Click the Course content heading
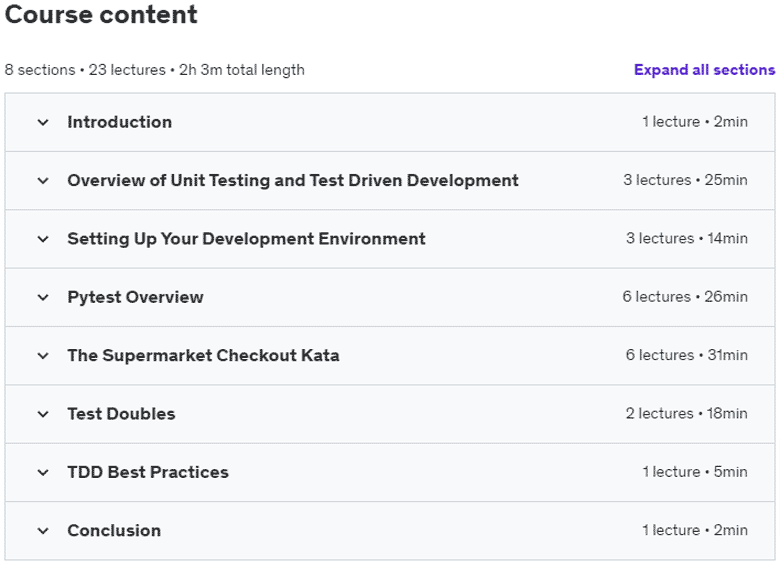The width and height of the screenshot is (780, 566). click(101, 14)
